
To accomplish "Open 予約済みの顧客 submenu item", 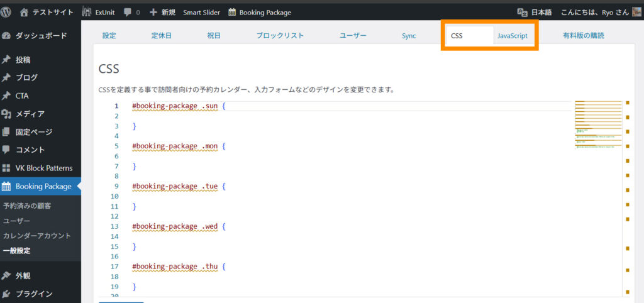I will point(27,206).
